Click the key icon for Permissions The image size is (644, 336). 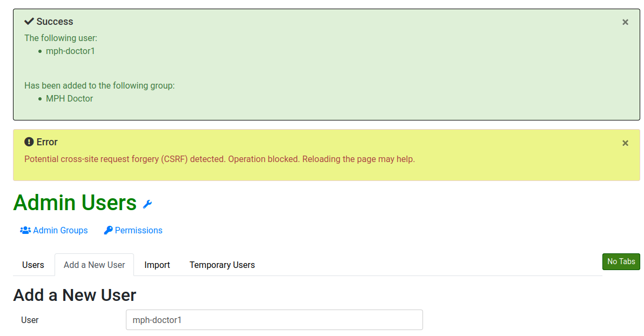(x=109, y=231)
